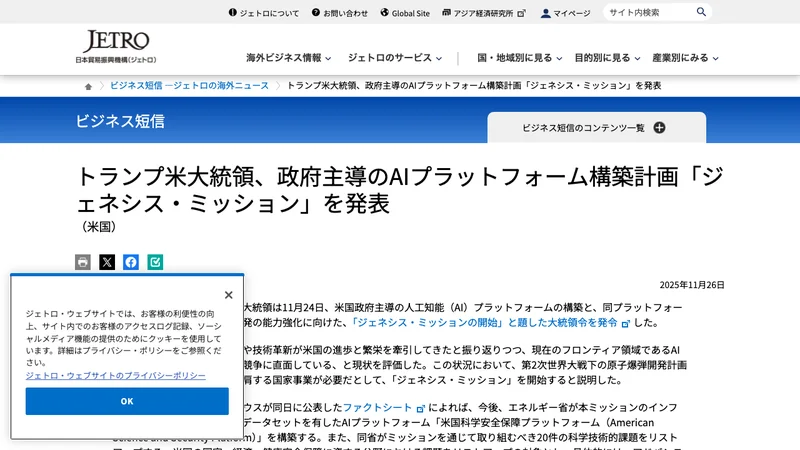
Task: Expand the 海外ビジネス情報 menu
Action: click(x=289, y=58)
